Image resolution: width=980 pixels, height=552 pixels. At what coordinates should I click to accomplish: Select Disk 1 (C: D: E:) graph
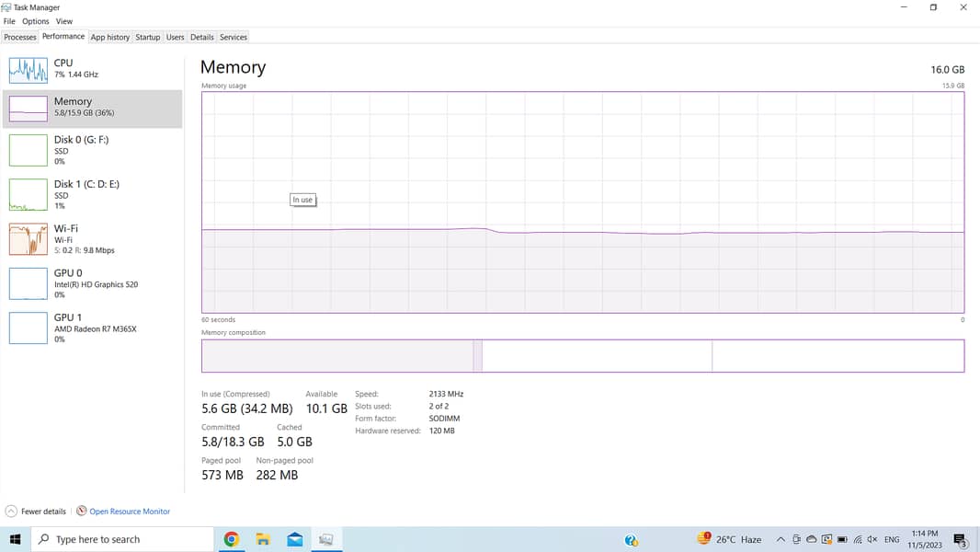point(28,194)
